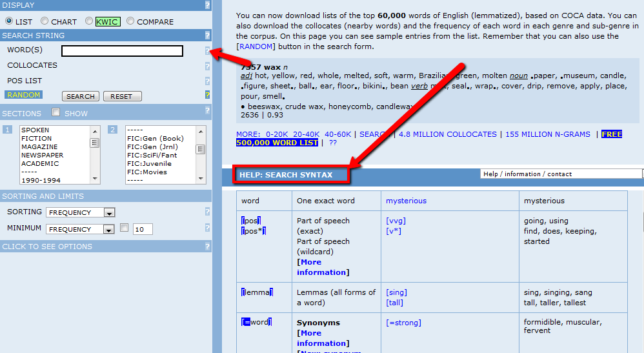Select 1990-1994 in section list 1

41,181
